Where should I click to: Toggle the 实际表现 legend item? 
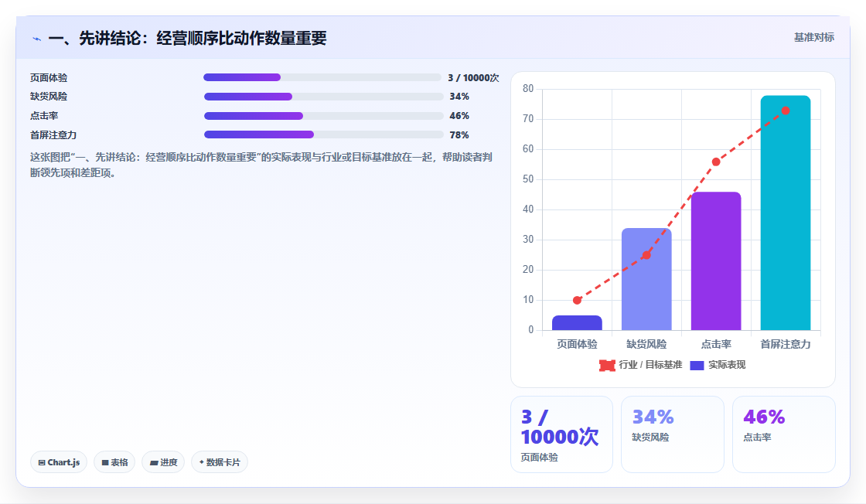[718, 365]
